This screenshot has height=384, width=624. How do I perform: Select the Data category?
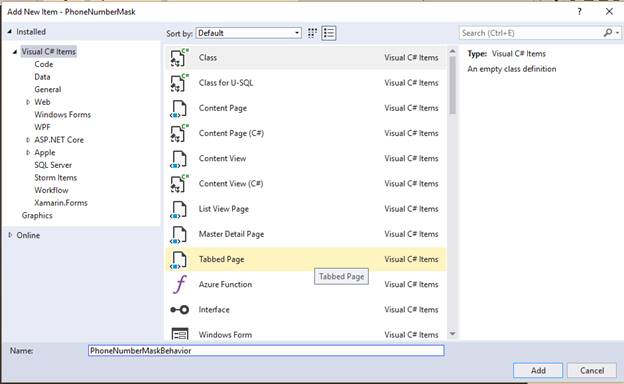click(42, 77)
